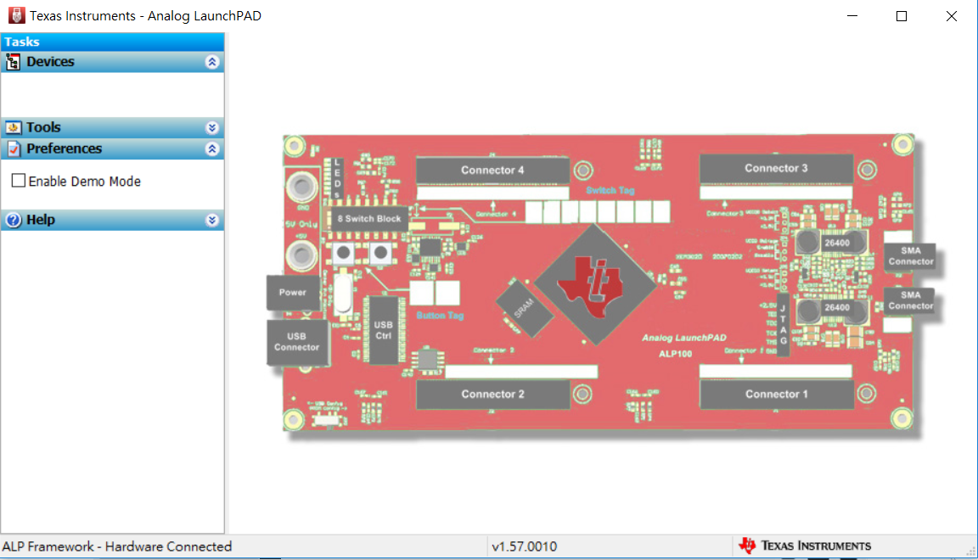The width and height of the screenshot is (978, 560).
Task: Click the Preferences panel icon
Action: [13, 149]
